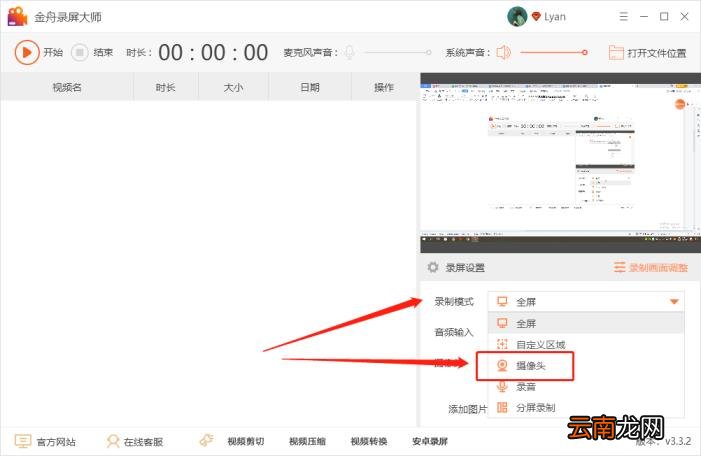Open 录制画面调整 link
Screen dimensions: 701x456
[650, 267]
